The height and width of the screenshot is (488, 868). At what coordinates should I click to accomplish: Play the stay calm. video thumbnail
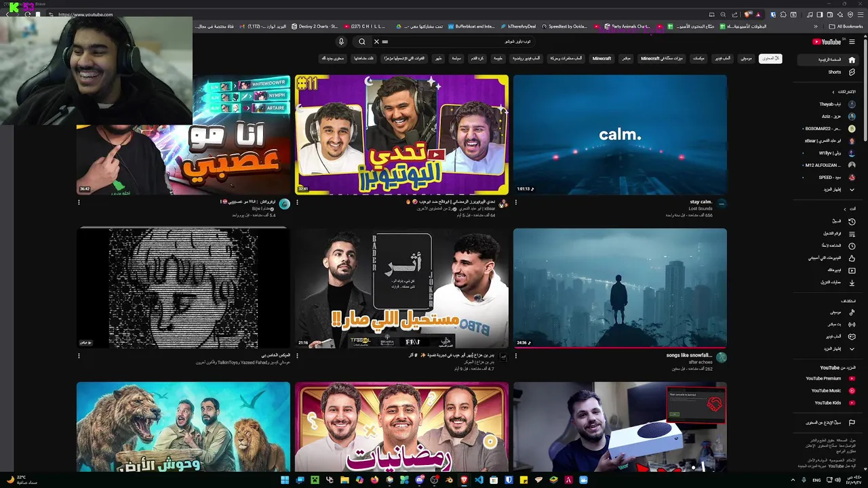coord(620,135)
